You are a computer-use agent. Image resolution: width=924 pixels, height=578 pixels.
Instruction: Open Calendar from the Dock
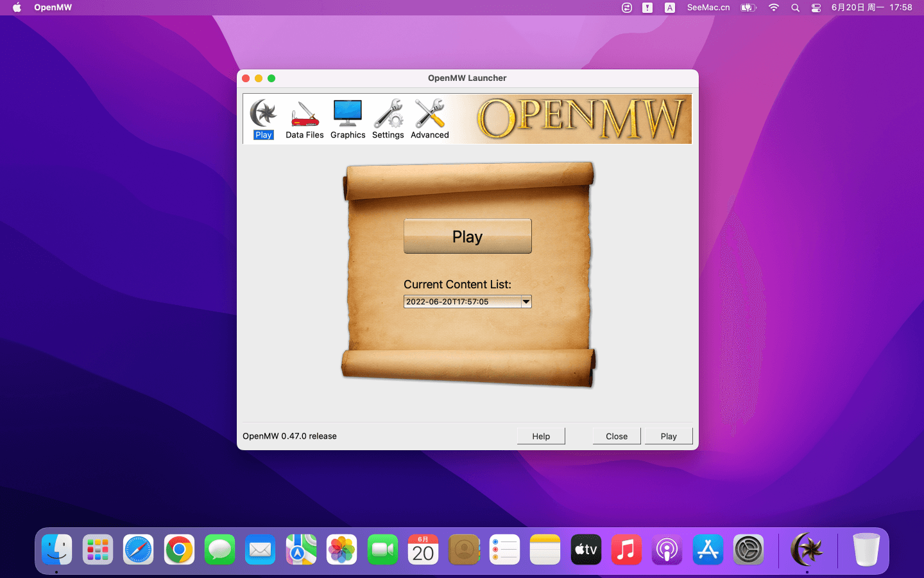click(x=423, y=550)
